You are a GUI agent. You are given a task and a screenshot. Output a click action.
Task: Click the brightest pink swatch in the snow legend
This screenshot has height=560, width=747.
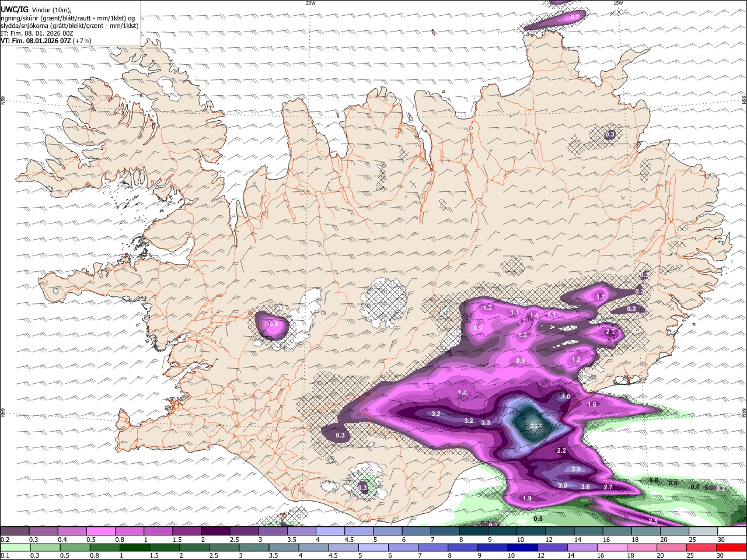pos(100,531)
